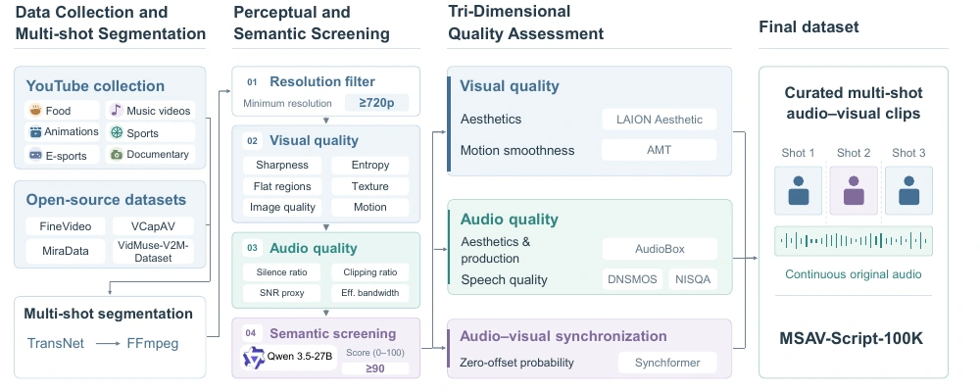Viewport: 980px width, 392px height.
Task: Select the Shot 3 person thumbnail
Action: [908, 191]
